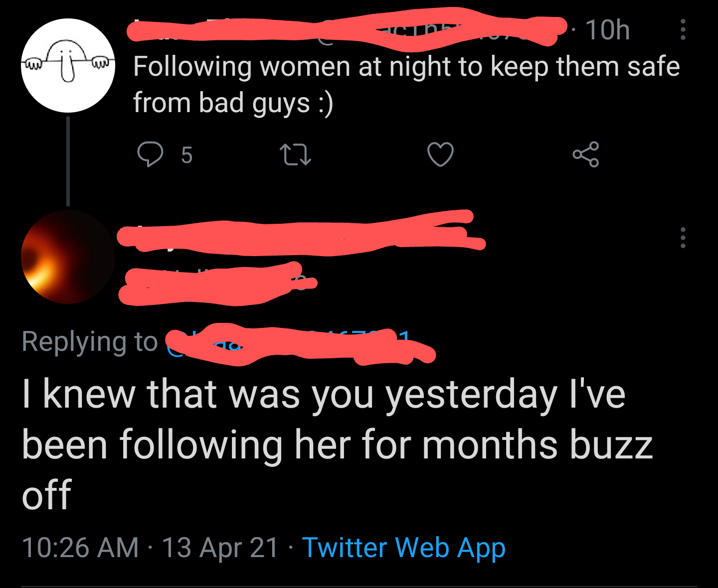The width and height of the screenshot is (718, 588).
Task: Open the share icon on the first tweet
Action: (x=585, y=154)
